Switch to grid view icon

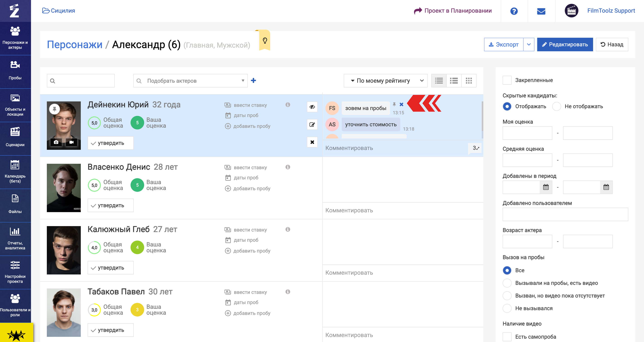coord(468,81)
